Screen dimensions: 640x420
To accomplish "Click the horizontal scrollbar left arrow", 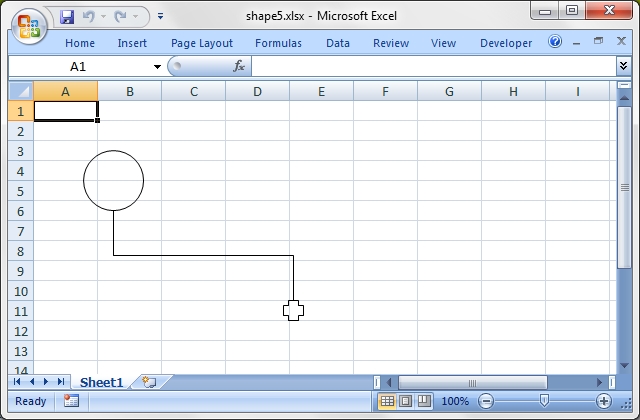I will [389, 382].
